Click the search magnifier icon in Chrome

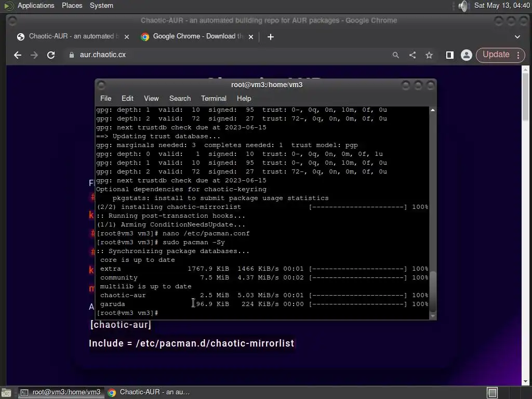coord(395,55)
